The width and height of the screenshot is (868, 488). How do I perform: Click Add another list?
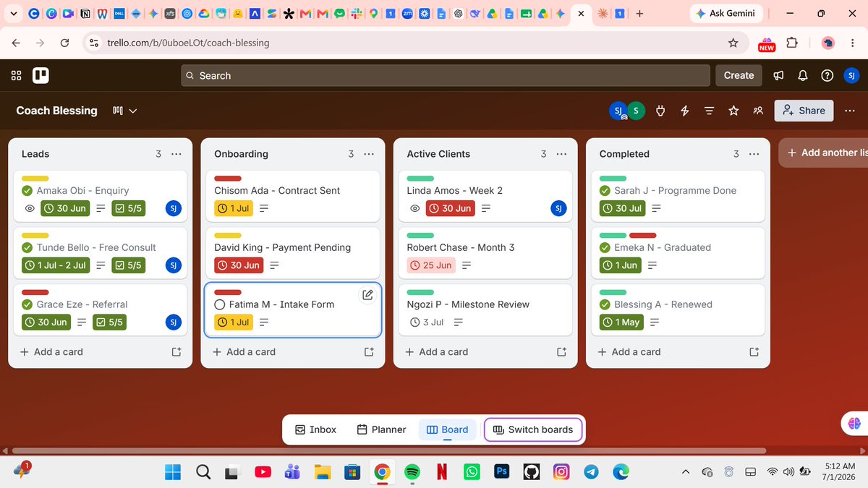click(824, 153)
